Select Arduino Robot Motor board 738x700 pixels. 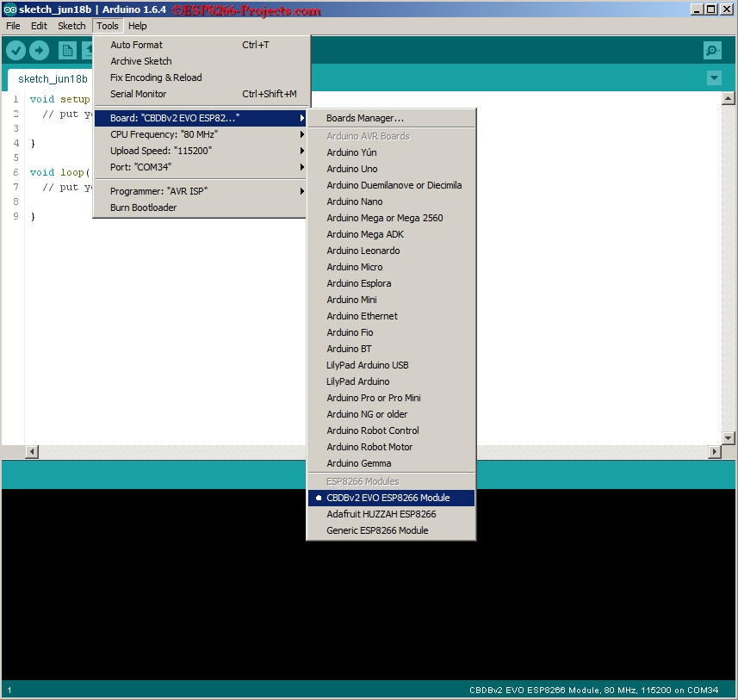[x=391, y=447]
